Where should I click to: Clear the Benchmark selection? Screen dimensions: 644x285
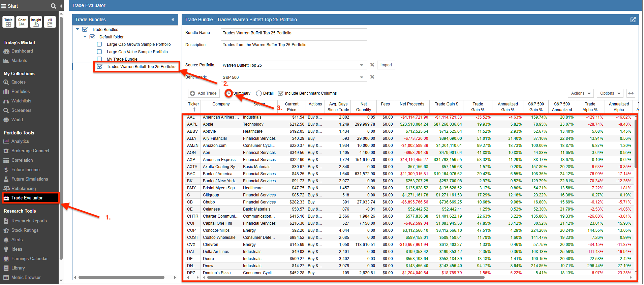tap(372, 77)
